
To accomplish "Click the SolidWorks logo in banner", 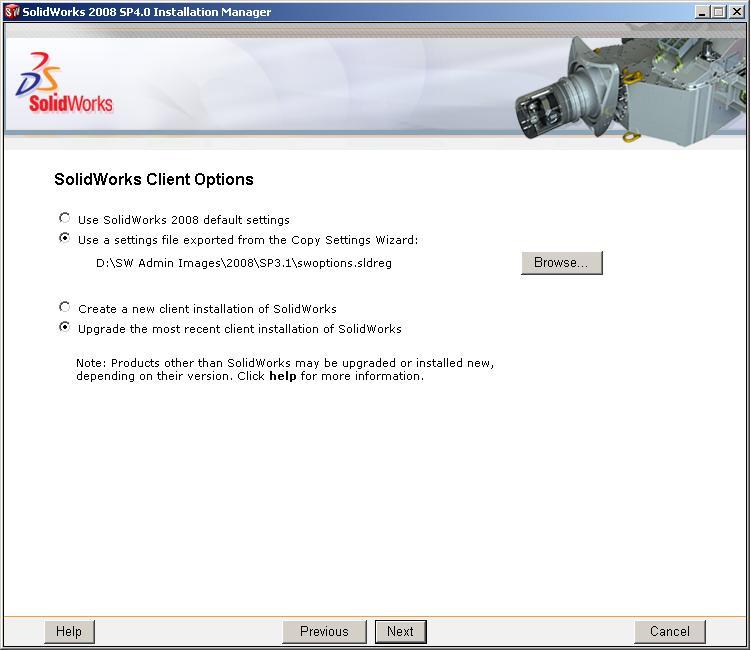I will click(x=64, y=83).
